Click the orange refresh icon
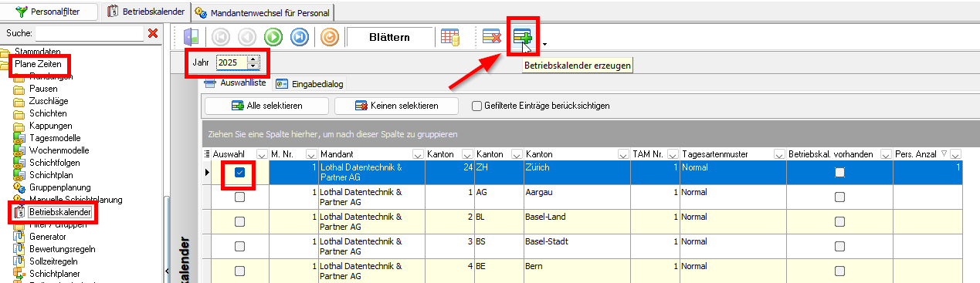 tap(329, 36)
